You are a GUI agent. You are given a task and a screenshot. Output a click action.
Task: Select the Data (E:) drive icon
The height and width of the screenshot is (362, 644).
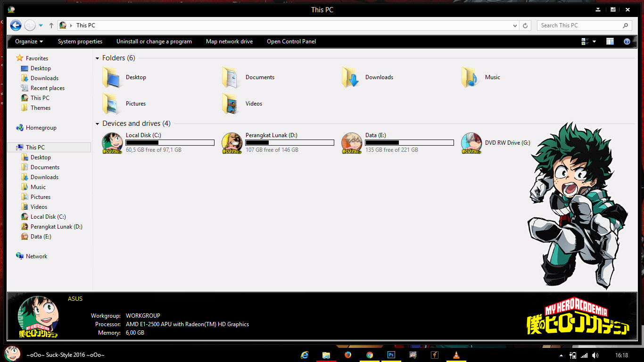[x=352, y=143]
